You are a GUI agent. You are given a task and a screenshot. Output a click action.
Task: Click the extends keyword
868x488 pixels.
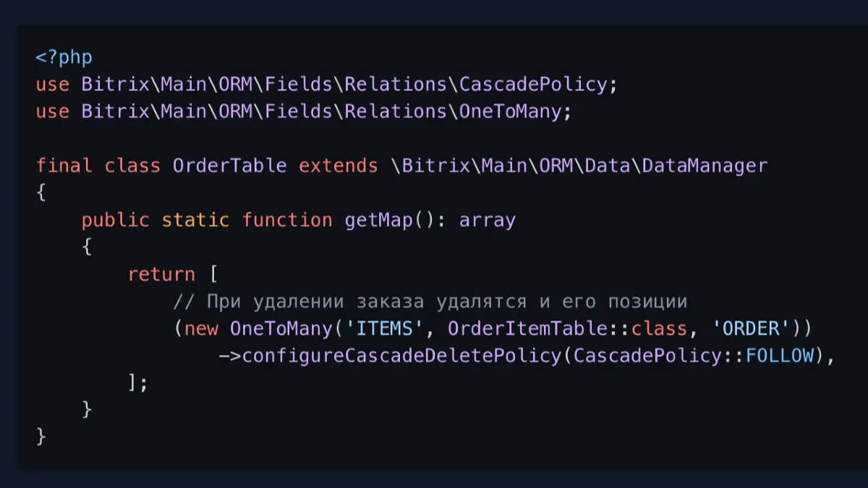pos(338,166)
